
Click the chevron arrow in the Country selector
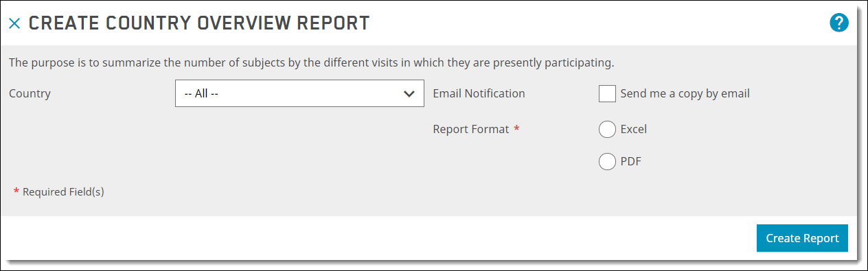tap(409, 93)
